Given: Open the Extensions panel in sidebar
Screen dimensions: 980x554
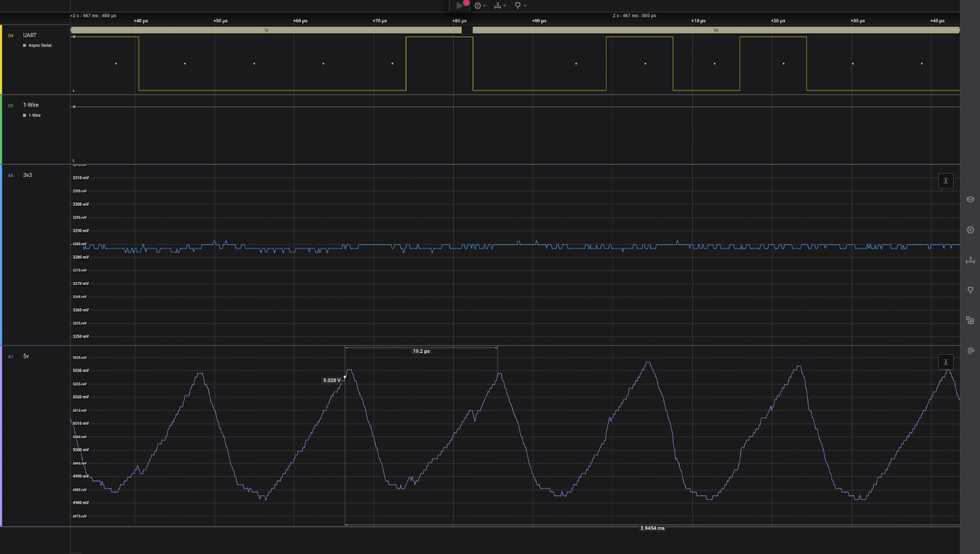Looking at the screenshot, I should (x=970, y=321).
